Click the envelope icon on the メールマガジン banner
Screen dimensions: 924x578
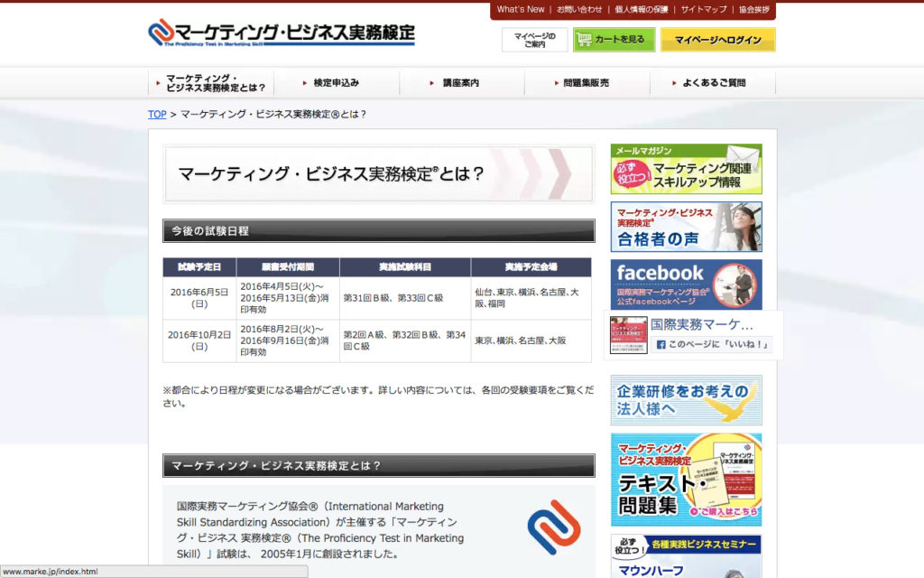pyautogui.click(x=743, y=151)
